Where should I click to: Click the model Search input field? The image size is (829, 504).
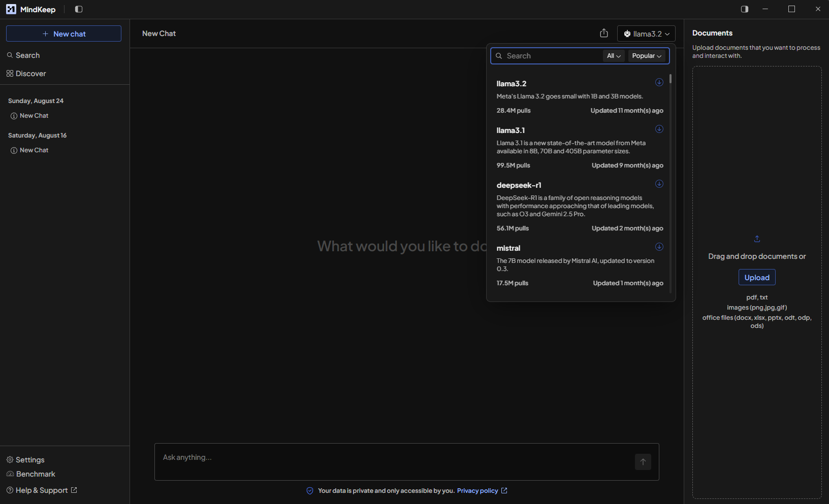(553, 56)
